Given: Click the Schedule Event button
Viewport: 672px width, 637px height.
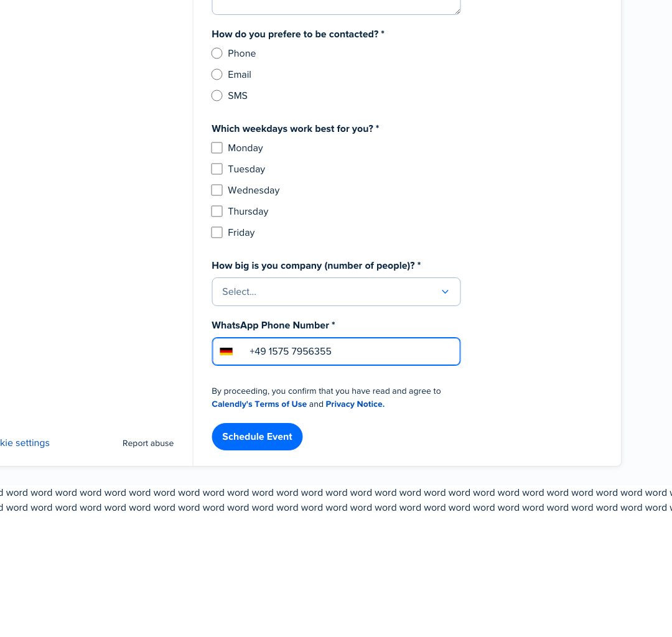Looking at the screenshot, I should 257,437.
